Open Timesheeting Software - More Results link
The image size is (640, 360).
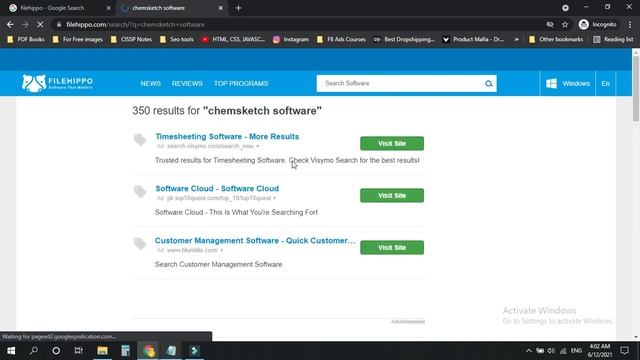(227, 136)
